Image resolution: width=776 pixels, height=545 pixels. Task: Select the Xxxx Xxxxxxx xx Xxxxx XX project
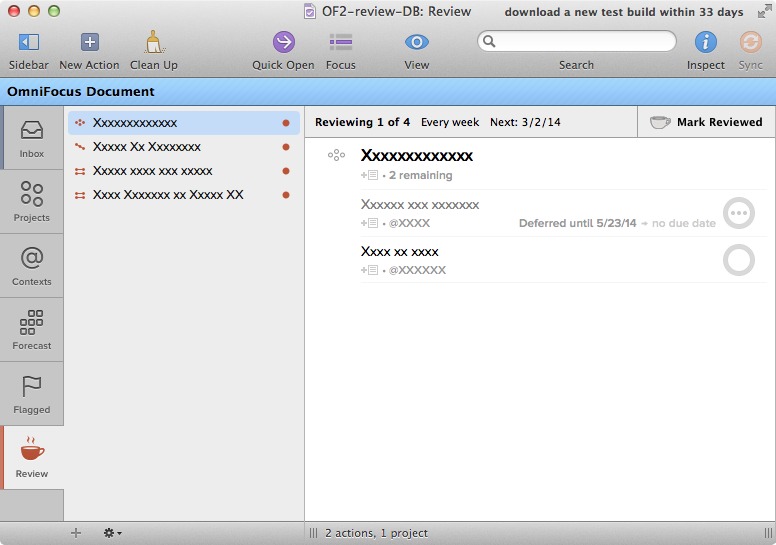184,195
